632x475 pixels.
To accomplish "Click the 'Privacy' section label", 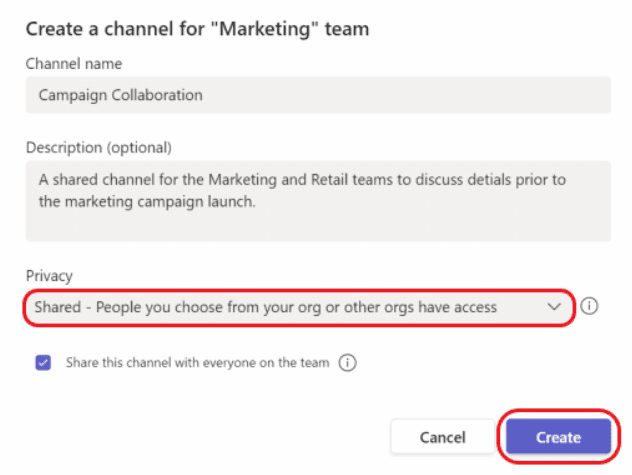I will point(49,276).
